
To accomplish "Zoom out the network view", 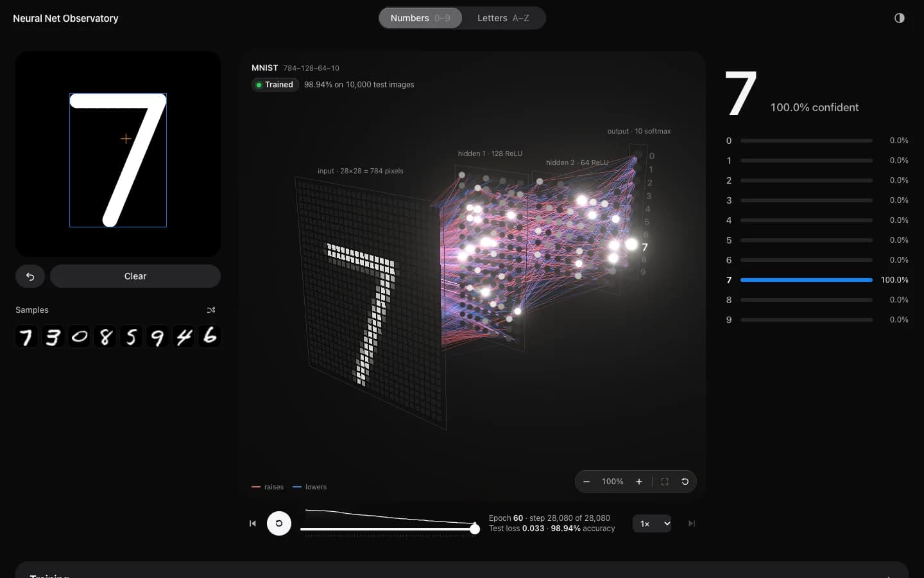I will (586, 482).
